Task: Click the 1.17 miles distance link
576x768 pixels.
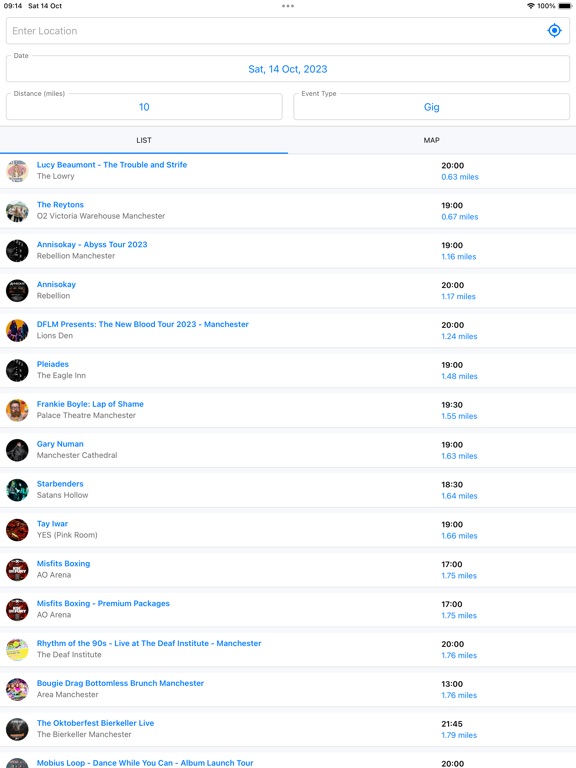Action: click(458, 296)
